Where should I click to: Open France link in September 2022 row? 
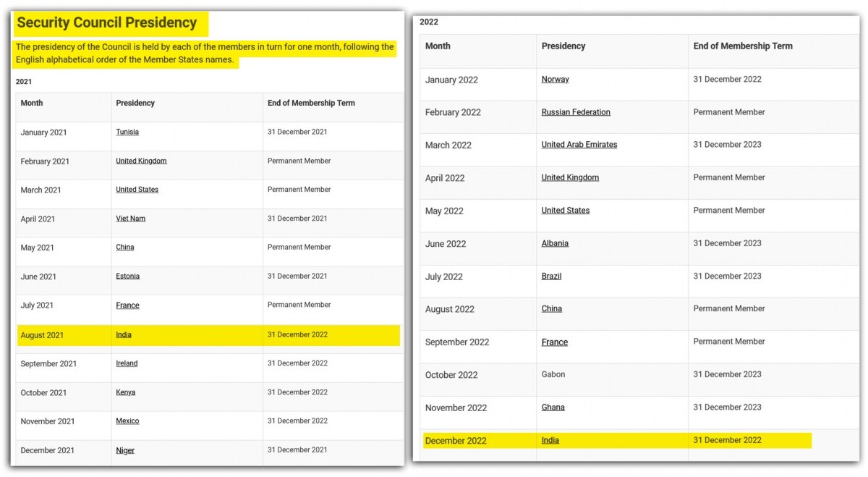click(x=554, y=342)
